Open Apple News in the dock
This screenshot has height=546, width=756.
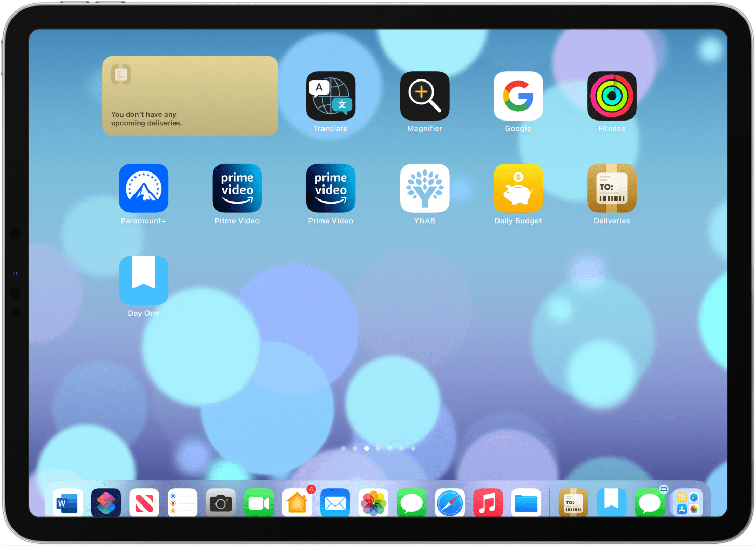tap(144, 503)
